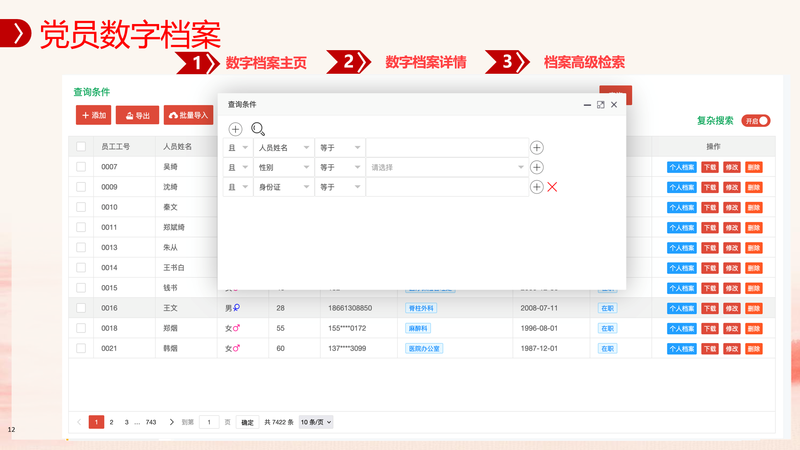Check the row for employee 0010
This screenshot has height=450, width=800.
click(x=81, y=207)
